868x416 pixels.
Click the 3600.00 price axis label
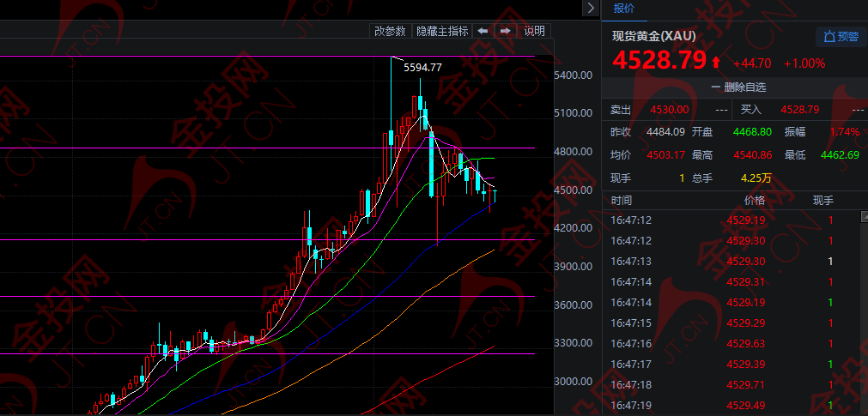pos(573,304)
